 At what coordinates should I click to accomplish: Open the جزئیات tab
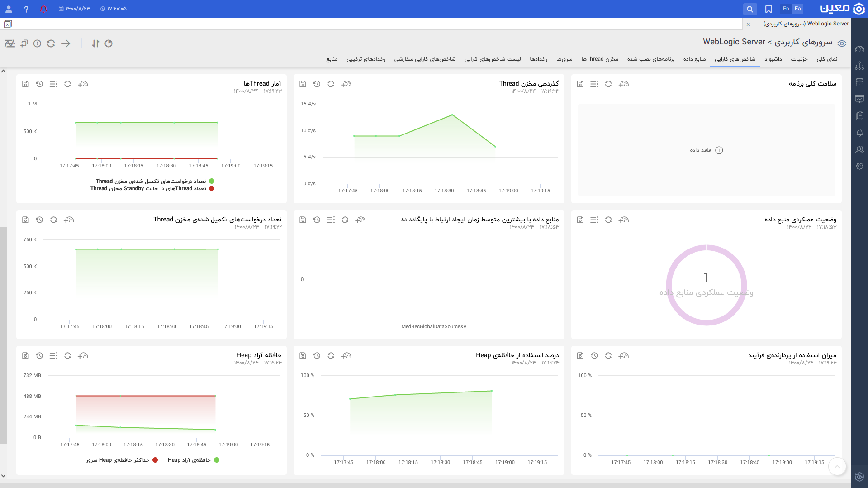click(x=799, y=59)
